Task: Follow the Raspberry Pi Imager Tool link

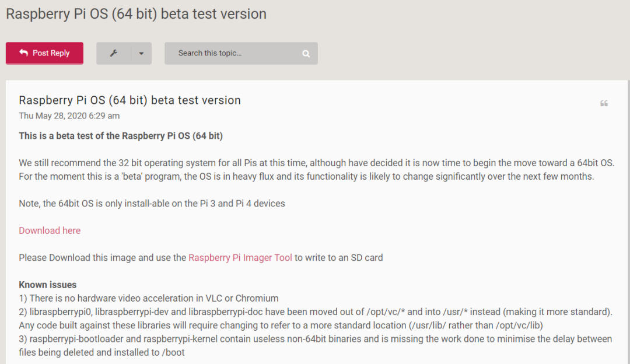Action: [240, 257]
